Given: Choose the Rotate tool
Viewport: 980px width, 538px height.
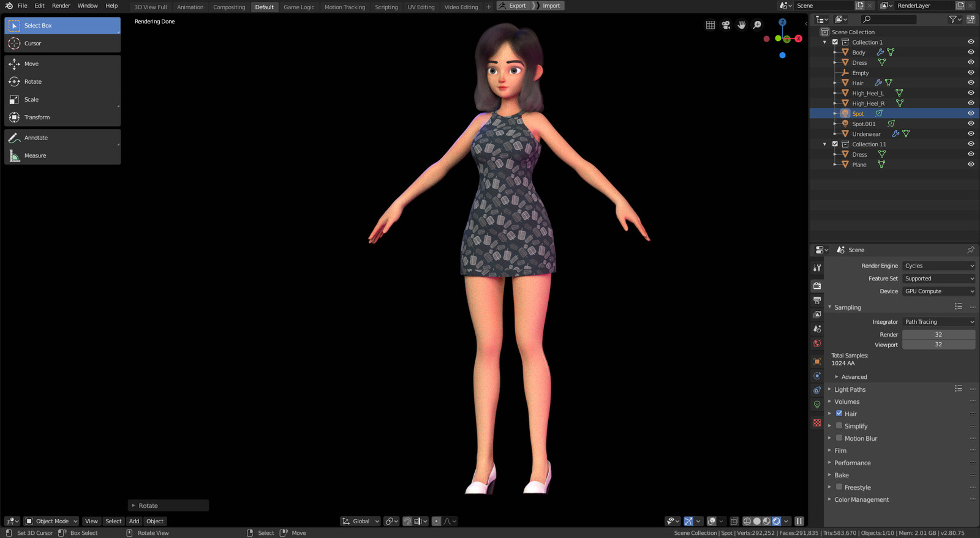Looking at the screenshot, I should tap(62, 81).
